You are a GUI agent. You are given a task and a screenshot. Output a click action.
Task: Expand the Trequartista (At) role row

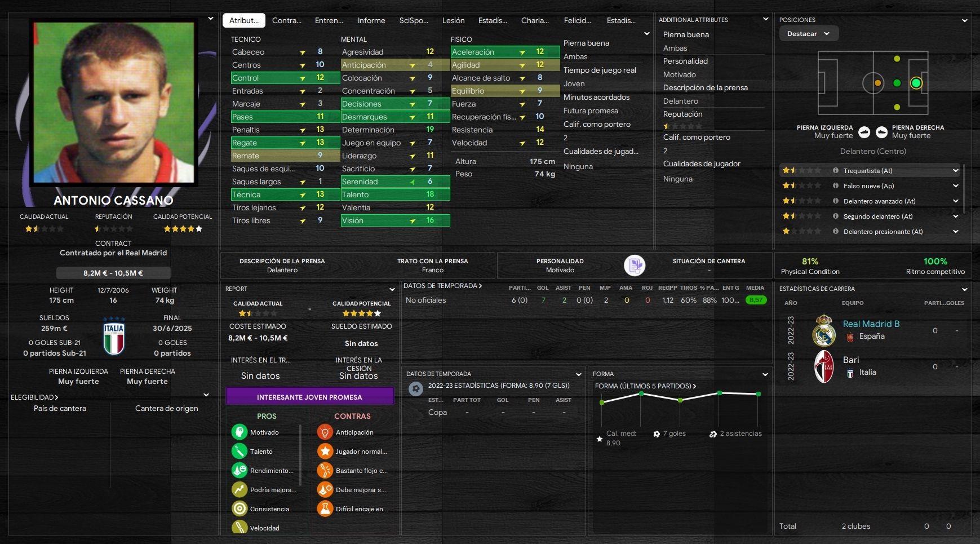(956, 170)
